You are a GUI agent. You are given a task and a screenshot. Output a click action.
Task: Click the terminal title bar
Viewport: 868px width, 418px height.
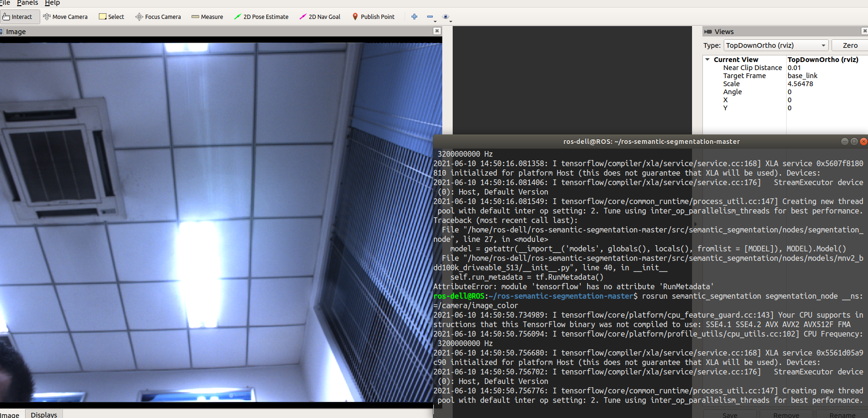click(651, 141)
